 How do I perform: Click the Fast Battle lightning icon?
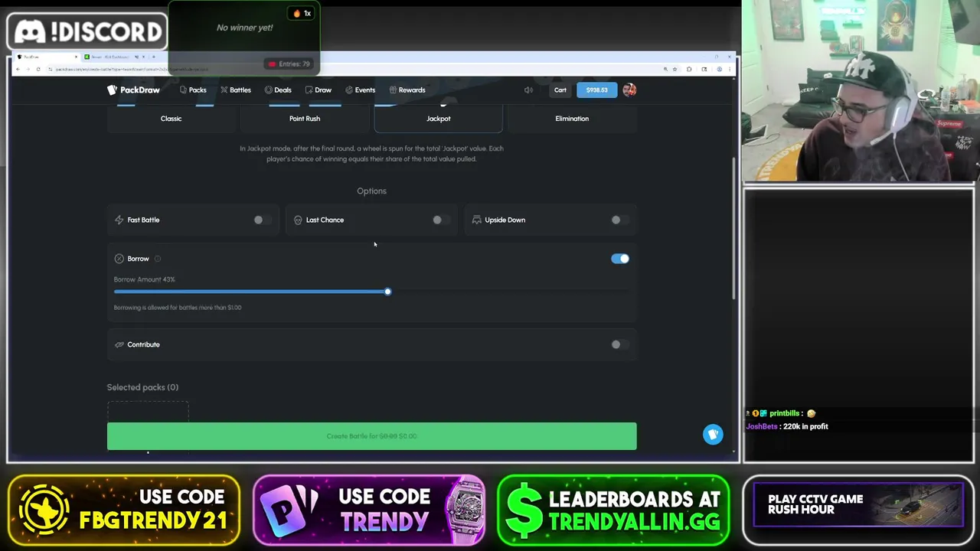(x=119, y=220)
